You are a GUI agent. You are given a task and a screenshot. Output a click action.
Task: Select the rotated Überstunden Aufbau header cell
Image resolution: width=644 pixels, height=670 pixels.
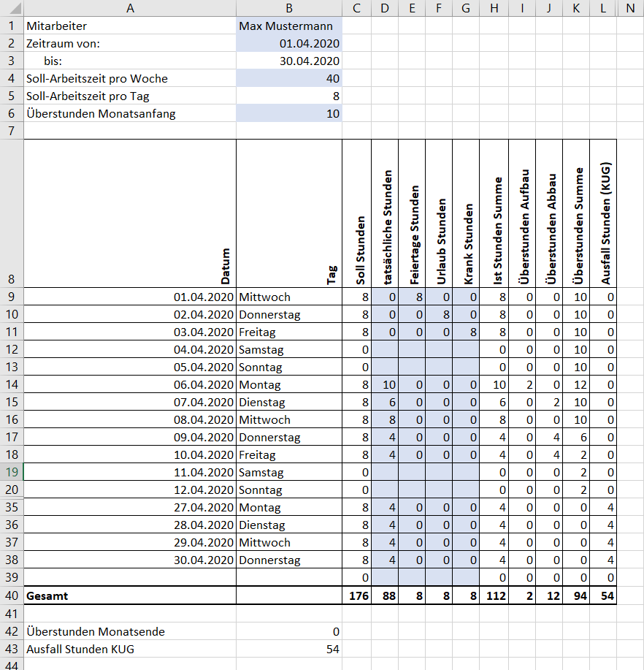coord(522,213)
